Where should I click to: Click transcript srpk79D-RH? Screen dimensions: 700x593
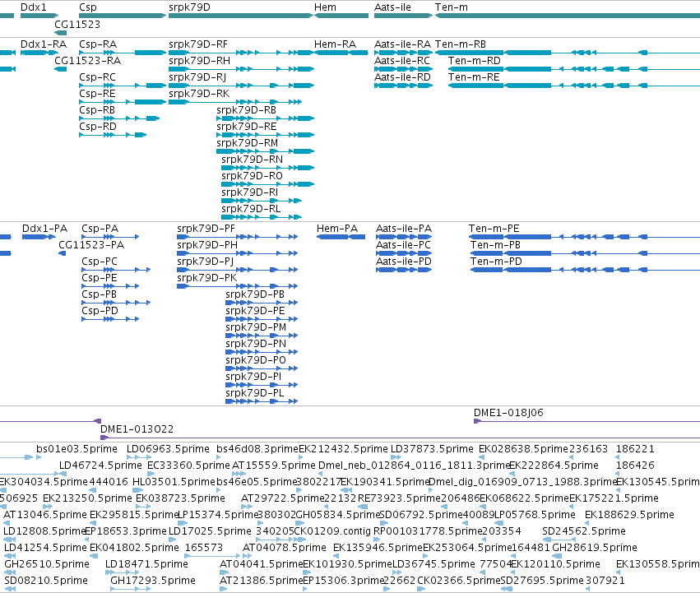tap(200, 61)
